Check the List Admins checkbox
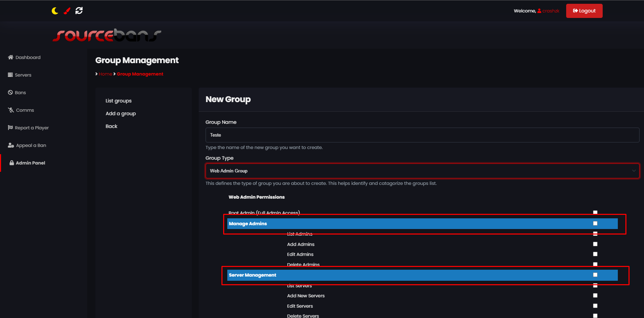Image resolution: width=644 pixels, height=318 pixels. click(x=595, y=233)
